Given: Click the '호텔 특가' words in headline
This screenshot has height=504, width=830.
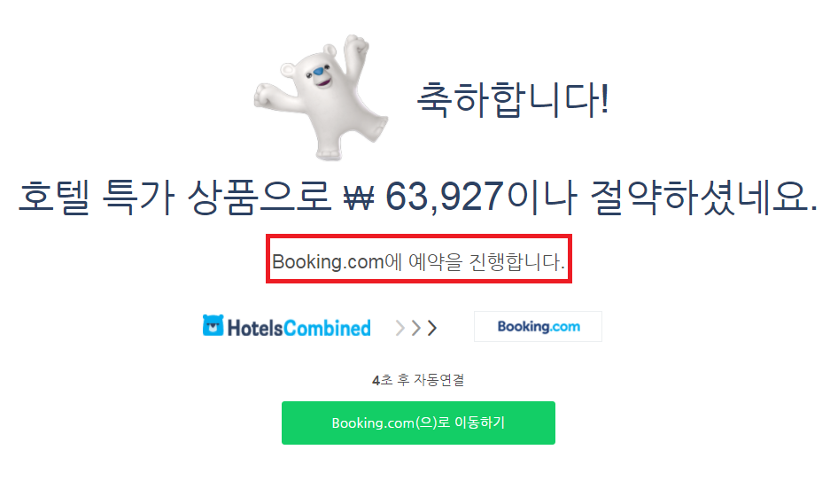Looking at the screenshot, I should 97,197.
